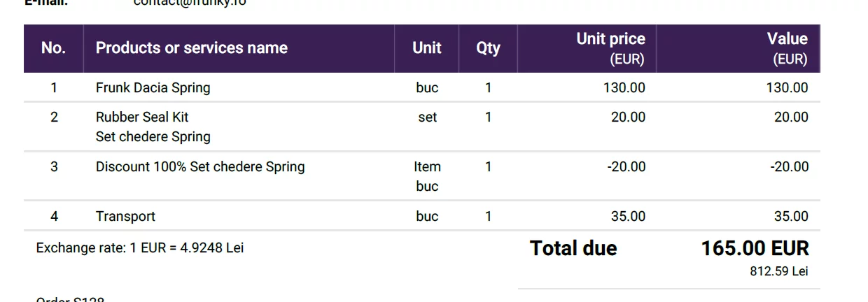Screen dimensions: 868x302
Task: Select the 'Total due' label
Action: tap(573, 248)
